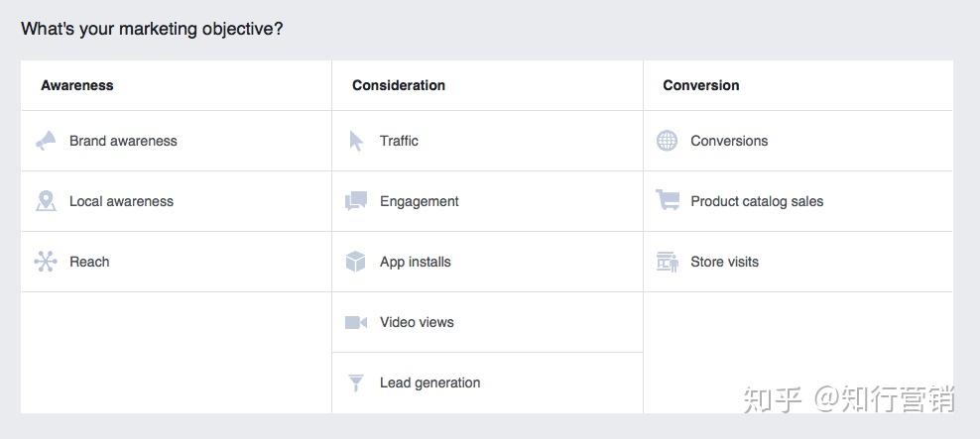Click the Store visits storefront icon
980x439 pixels.
pos(667,262)
